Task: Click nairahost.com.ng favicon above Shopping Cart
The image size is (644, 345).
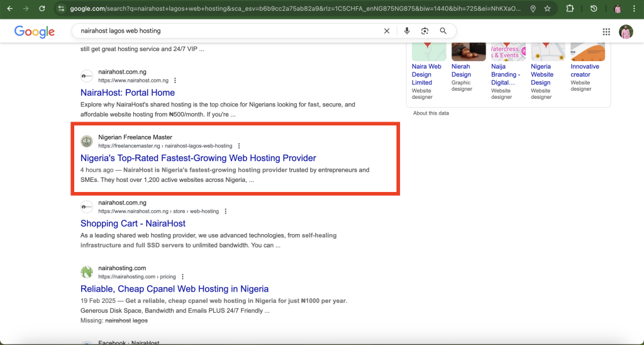Action: (87, 207)
